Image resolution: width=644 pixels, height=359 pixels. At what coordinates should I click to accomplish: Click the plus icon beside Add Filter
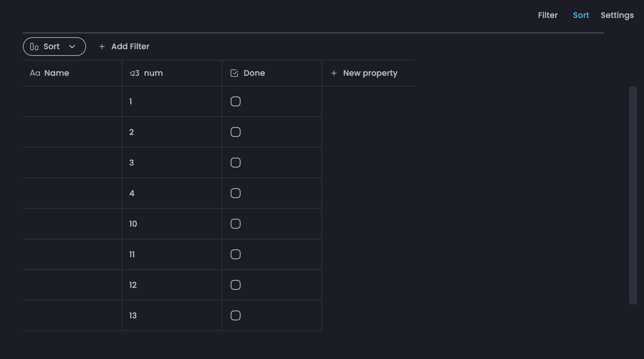(102, 47)
